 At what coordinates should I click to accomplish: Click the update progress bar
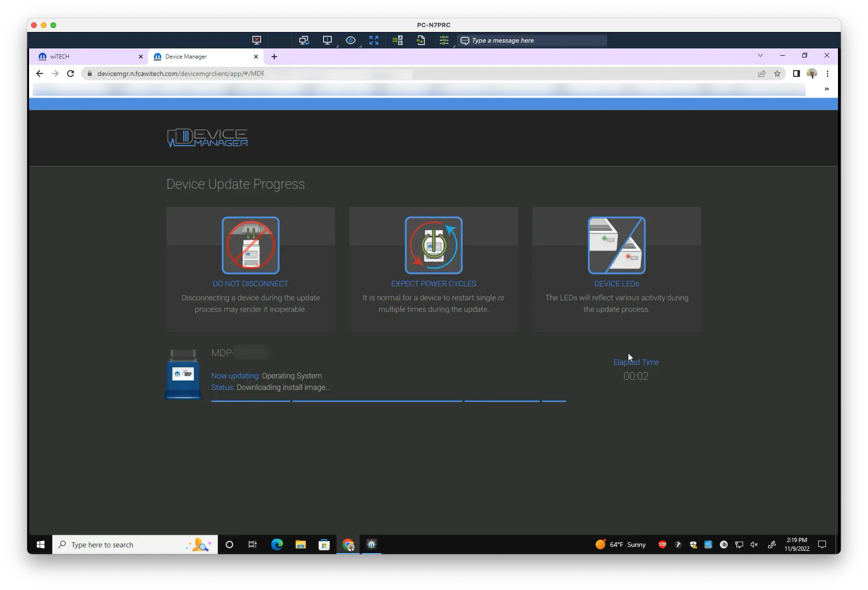[388, 401]
